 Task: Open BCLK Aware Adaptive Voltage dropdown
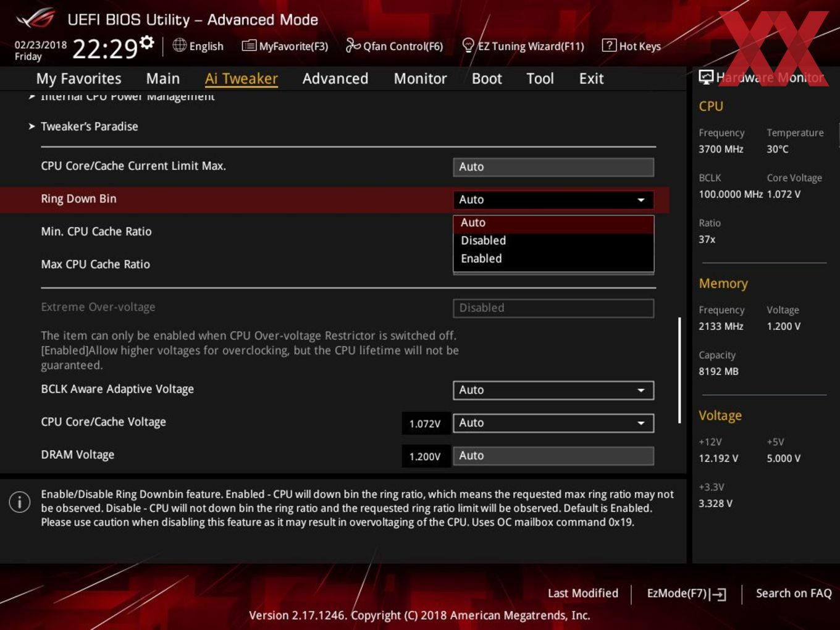click(x=553, y=390)
